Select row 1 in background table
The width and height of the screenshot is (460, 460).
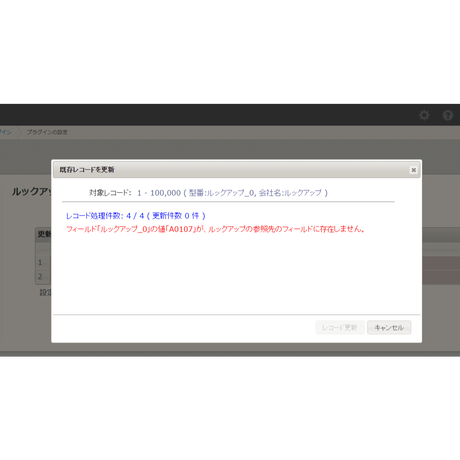point(40,262)
